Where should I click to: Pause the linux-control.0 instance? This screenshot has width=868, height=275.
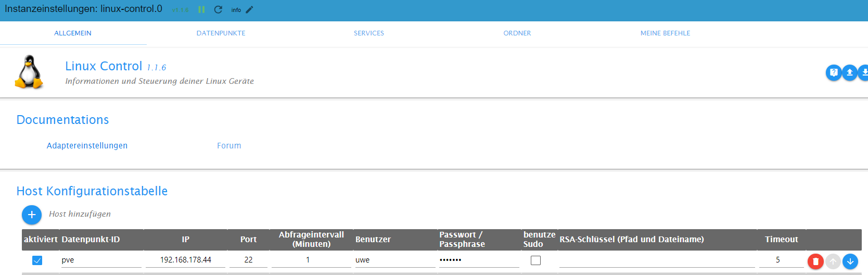201,10
